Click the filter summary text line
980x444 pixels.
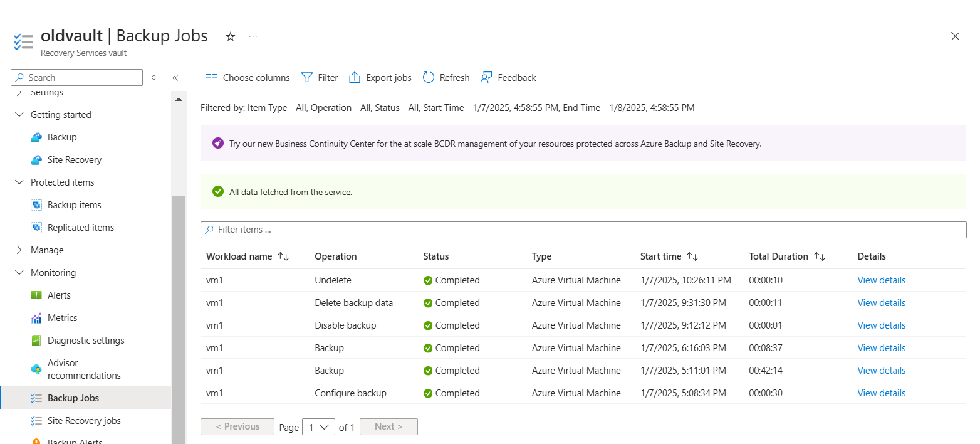(447, 108)
